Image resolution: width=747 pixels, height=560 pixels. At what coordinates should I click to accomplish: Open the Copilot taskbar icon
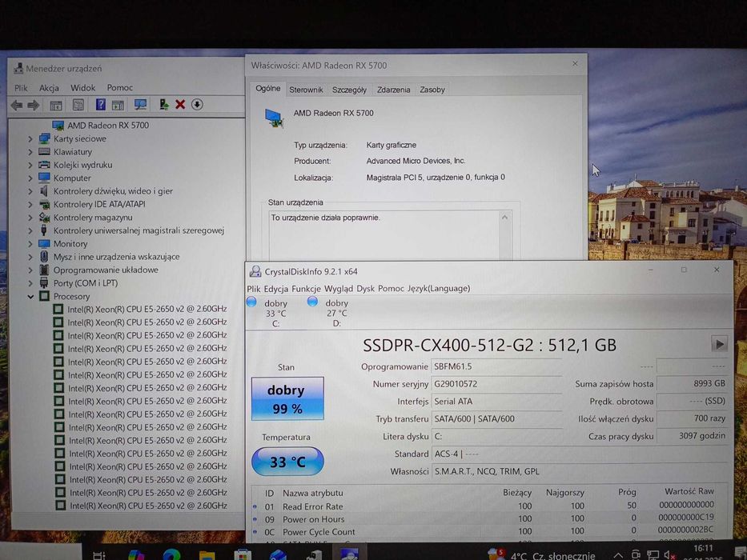[x=136, y=554]
